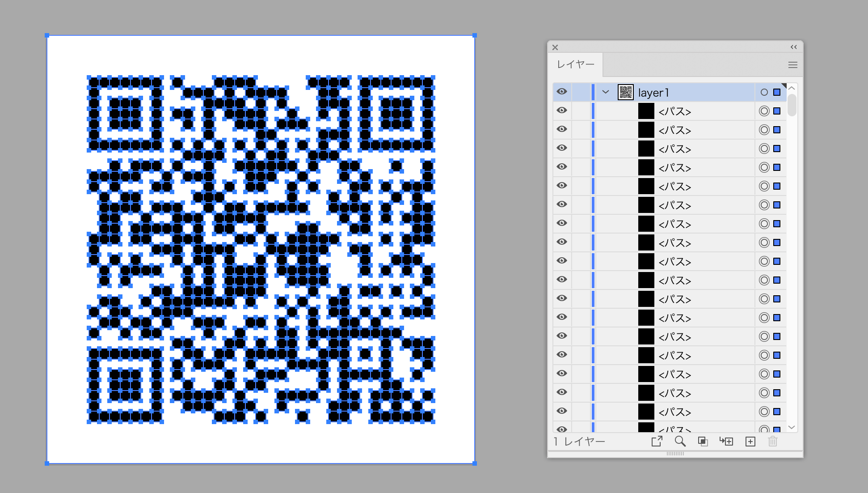Click the black thumbnail of the topmost <パス>
Image resolution: width=868 pixels, height=493 pixels.
pos(646,111)
